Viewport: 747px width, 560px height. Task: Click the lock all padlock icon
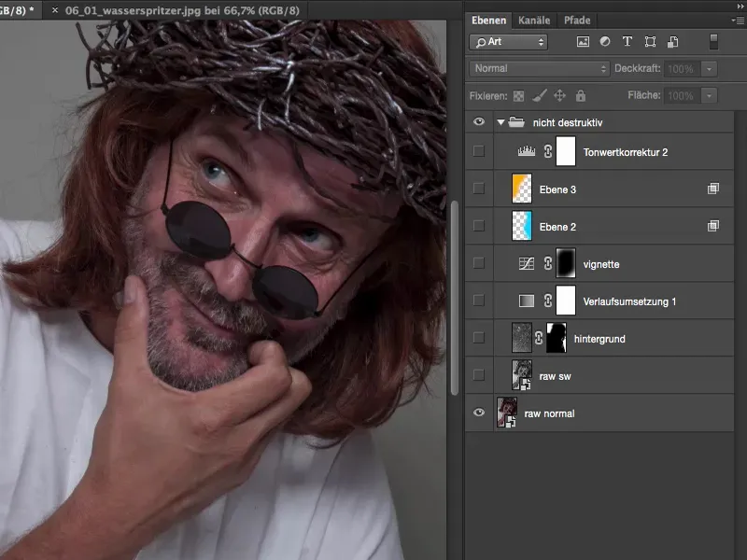(580, 95)
